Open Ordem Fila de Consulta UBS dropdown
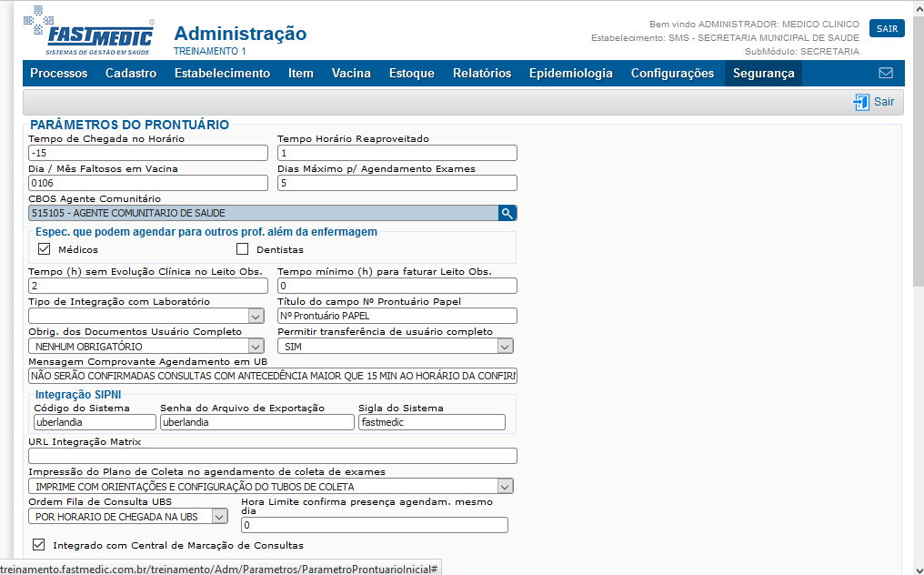This screenshot has height=575, width=924. coord(219,517)
